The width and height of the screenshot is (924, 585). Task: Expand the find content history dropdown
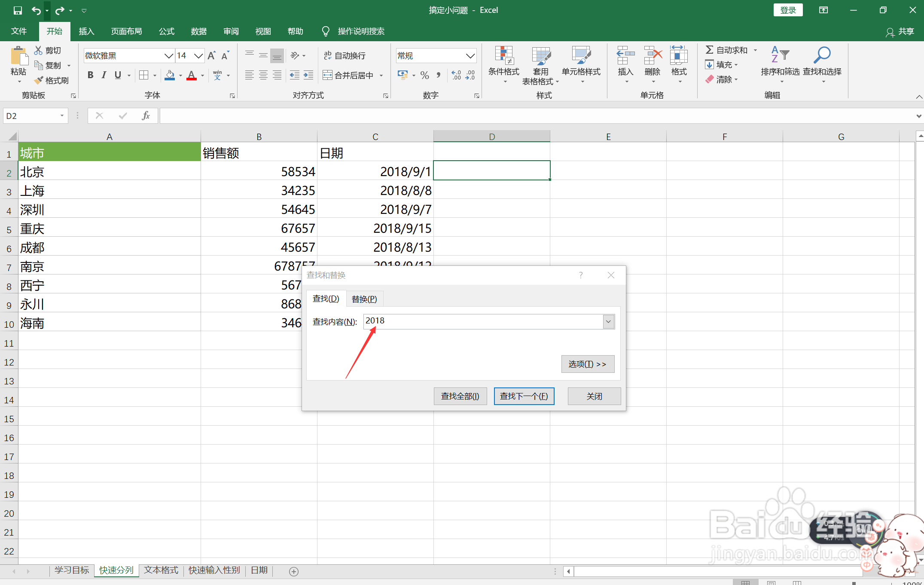pos(608,322)
